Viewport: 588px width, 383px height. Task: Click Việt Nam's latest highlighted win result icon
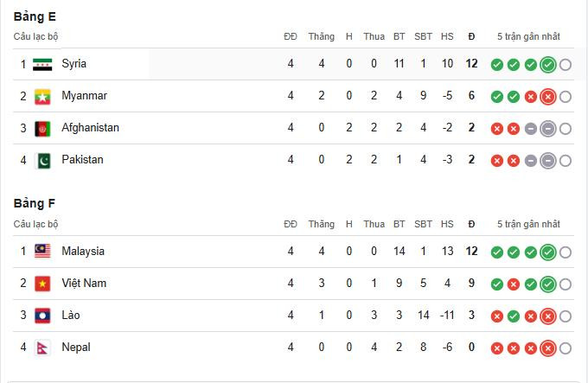[547, 284]
